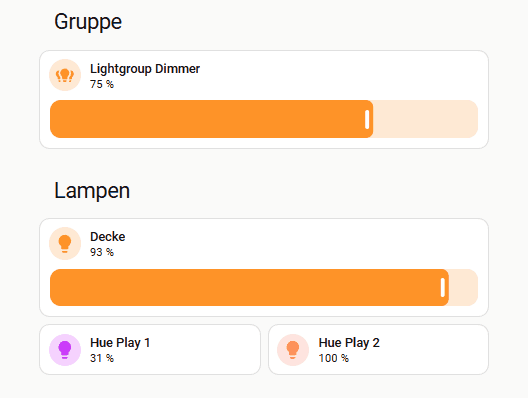This screenshot has width=528, height=398.
Task: Set Decke slider to full brightness
Action: point(475,288)
